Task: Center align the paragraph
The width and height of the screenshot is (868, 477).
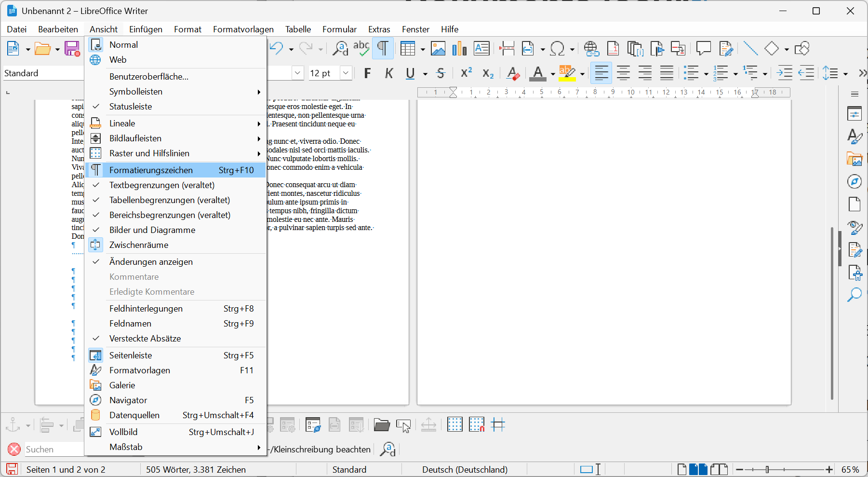Action: 623,73
